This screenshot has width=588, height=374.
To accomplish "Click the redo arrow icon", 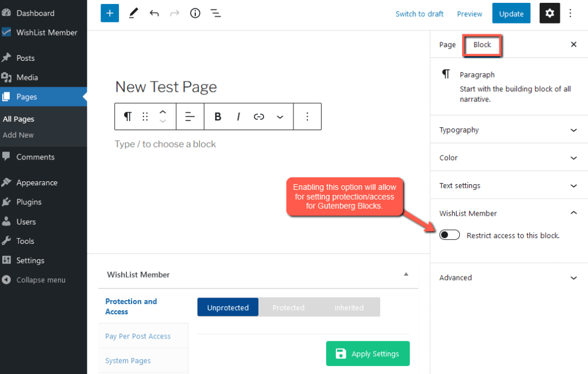I will [175, 14].
